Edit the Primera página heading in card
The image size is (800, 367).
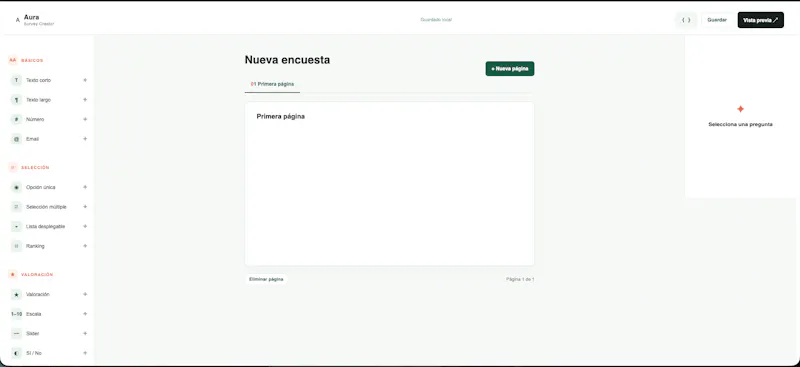[x=281, y=116]
